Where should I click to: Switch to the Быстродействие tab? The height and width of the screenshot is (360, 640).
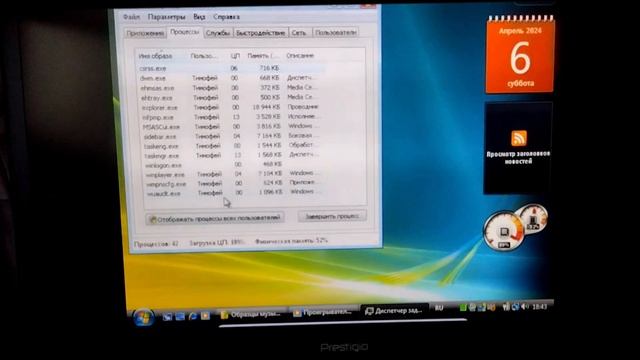260,33
